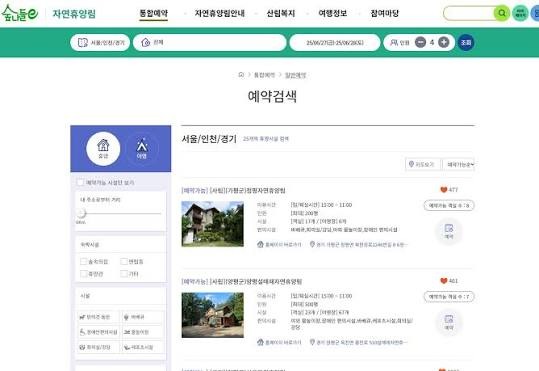Open the 전체 facility selector field
Viewport: 539px width, 371px height.
210,43
